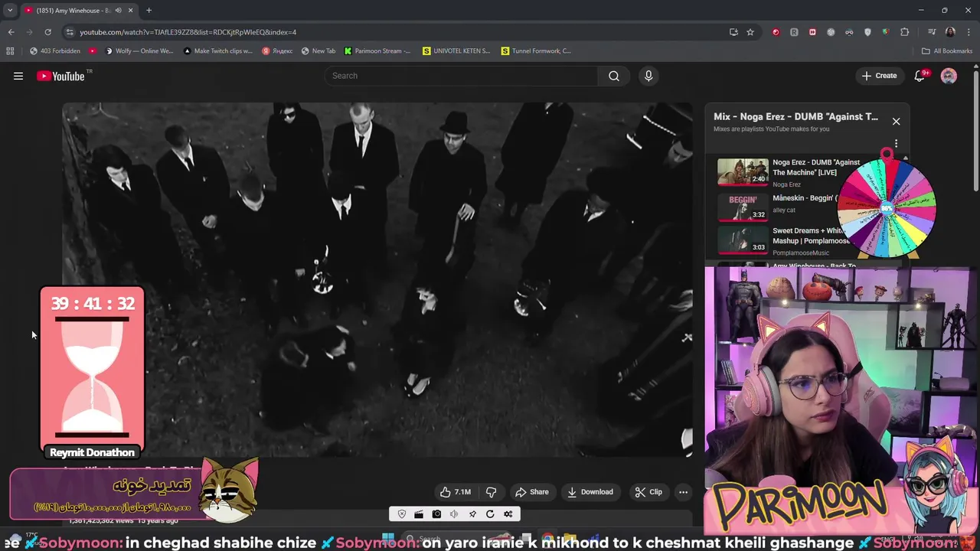Play Sweet Dreams Pomplamoose mashup thumbnail
This screenshot has height=551, width=980.
(743, 239)
